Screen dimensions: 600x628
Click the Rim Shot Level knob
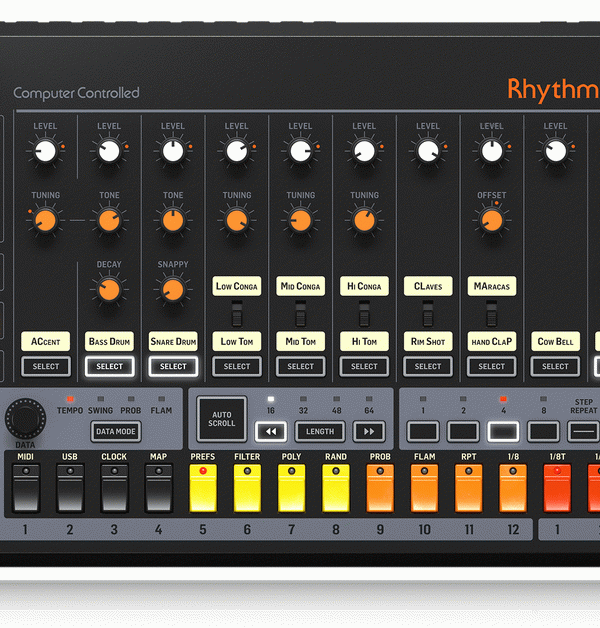(x=428, y=151)
